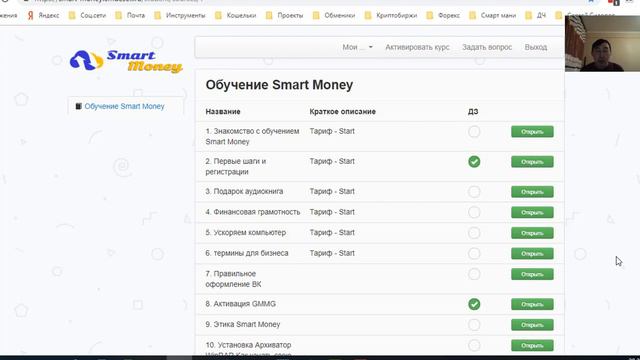Toggle completed ДЗ checkmark for Активация GMMG
Image resolution: width=640 pixels, height=360 pixels.
coord(474,304)
